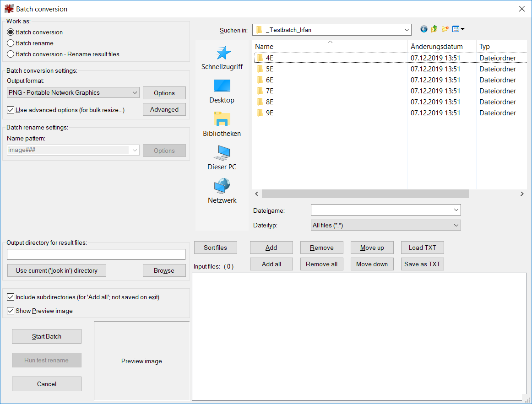Open the view menu icon

(x=458, y=30)
